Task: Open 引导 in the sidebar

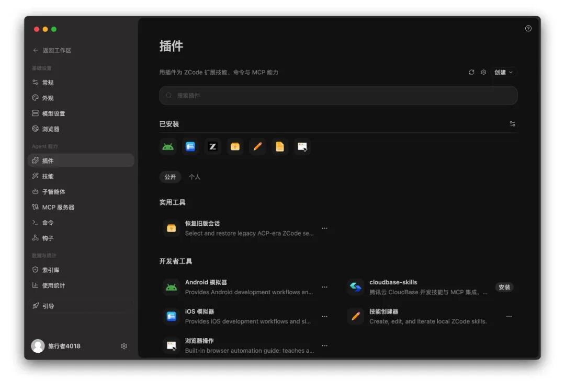Action: pos(81,306)
